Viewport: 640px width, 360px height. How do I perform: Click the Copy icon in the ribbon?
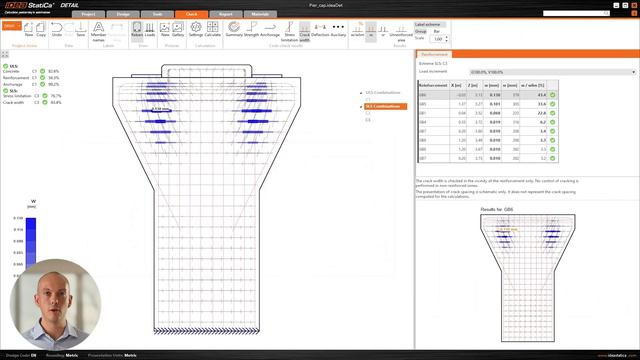[x=41, y=29]
